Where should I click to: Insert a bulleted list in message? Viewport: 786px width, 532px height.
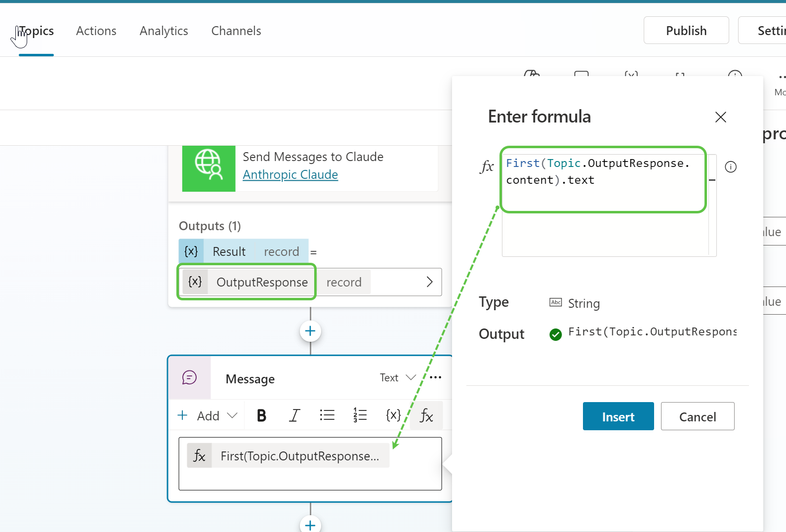(327, 415)
